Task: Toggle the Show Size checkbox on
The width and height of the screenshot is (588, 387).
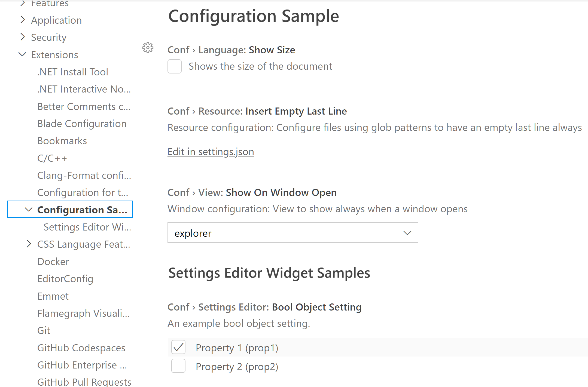Action: (x=175, y=66)
